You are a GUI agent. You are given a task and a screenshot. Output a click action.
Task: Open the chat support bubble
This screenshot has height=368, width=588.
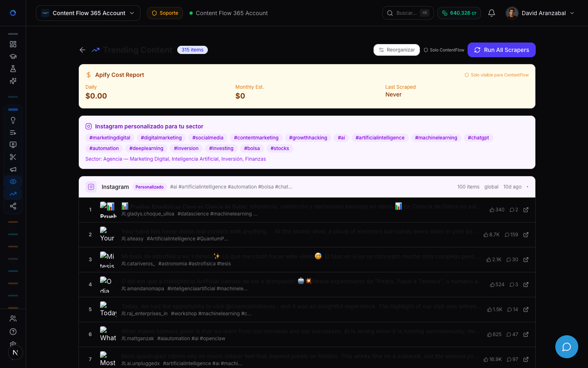(567, 347)
